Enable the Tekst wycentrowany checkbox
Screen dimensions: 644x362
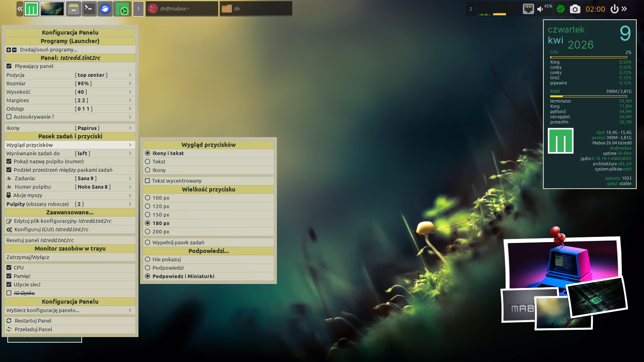(147, 181)
